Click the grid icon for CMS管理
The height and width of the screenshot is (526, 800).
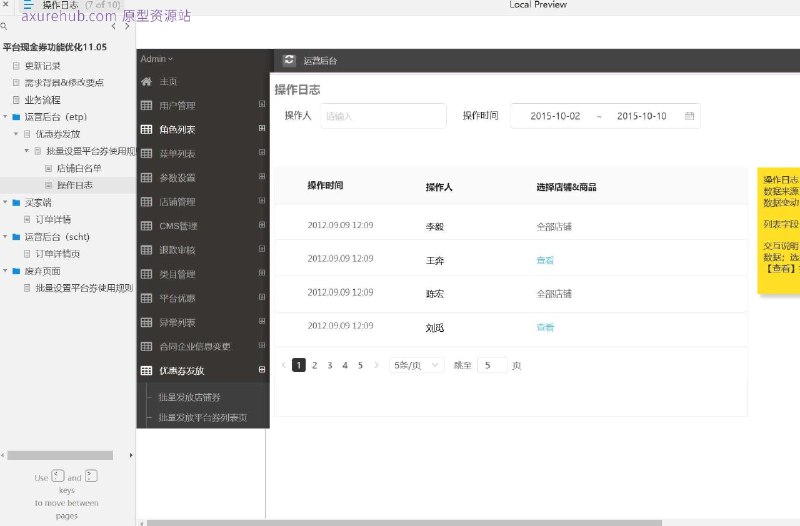tap(146, 226)
